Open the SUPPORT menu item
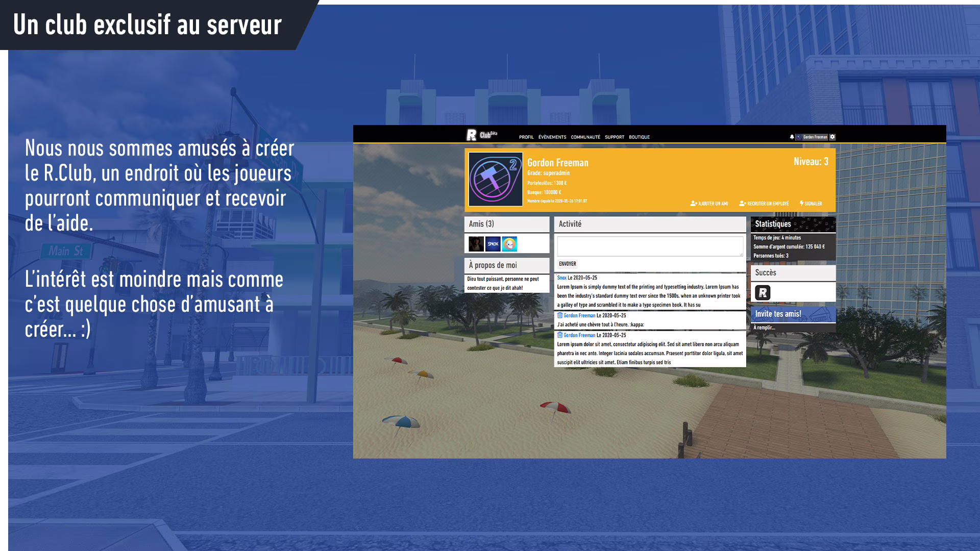Viewport: 980px width, 551px height. pos(615,137)
